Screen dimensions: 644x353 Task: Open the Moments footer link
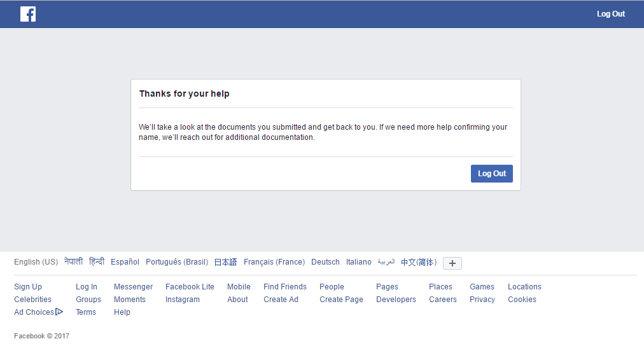coord(130,300)
